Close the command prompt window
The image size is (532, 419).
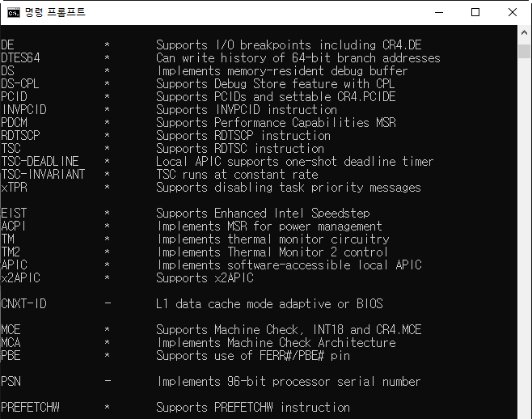(513, 13)
